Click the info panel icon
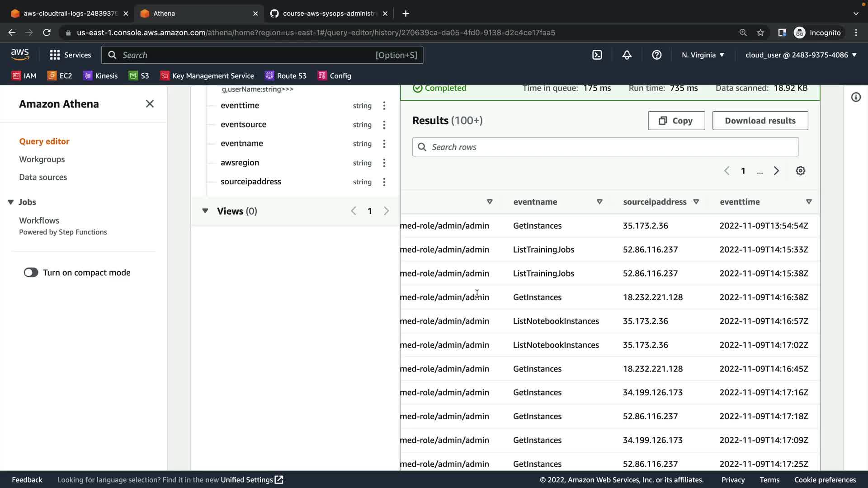The height and width of the screenshot is (488, 868). point(855,97)
